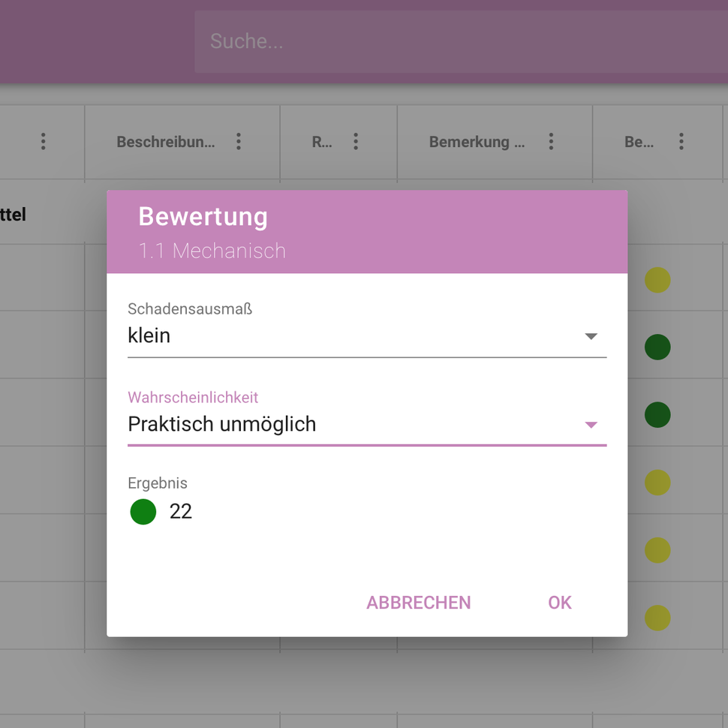Open the R... column menu dots
This screenshot has height=728, width=728.
click(356, 142)
